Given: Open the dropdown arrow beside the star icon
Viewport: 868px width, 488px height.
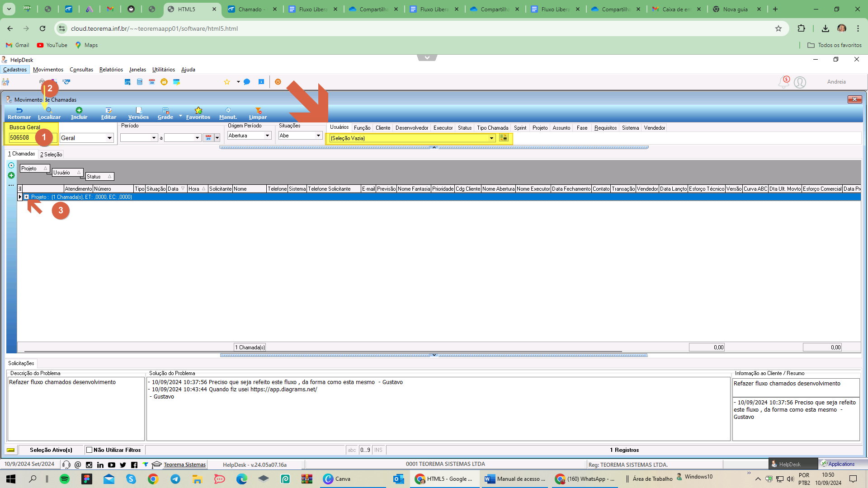Looking at the screenshot, I should tap(238, 82).
